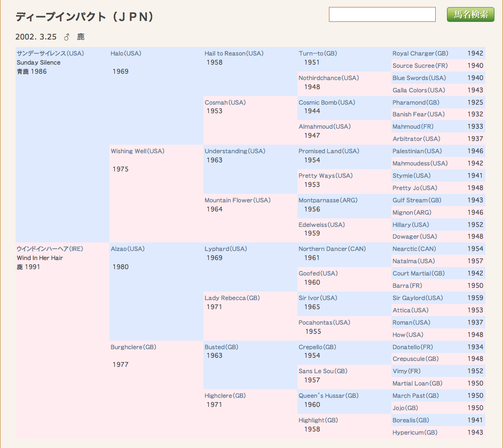Click Source Sucree(FR) ancestor link
Screen dimensions: 503x448
[420, 66]
